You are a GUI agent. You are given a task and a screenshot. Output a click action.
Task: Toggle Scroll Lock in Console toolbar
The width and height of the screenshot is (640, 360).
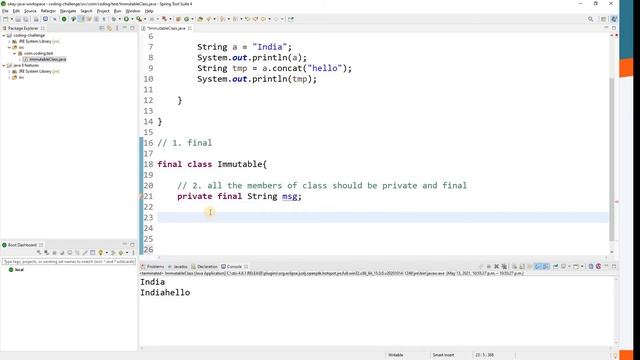[522, 267]
